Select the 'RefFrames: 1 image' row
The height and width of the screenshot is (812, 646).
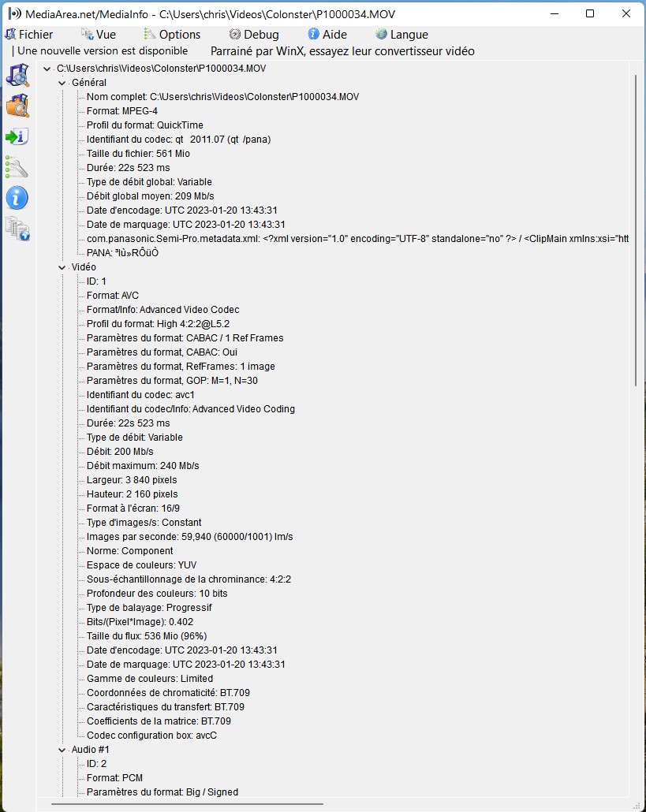[x=181, y=367]
